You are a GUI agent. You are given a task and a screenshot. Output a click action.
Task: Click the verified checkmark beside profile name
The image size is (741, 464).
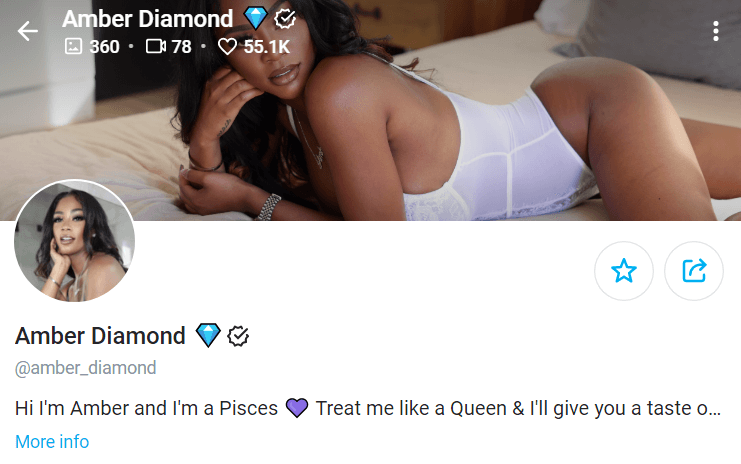pos(238,336)
